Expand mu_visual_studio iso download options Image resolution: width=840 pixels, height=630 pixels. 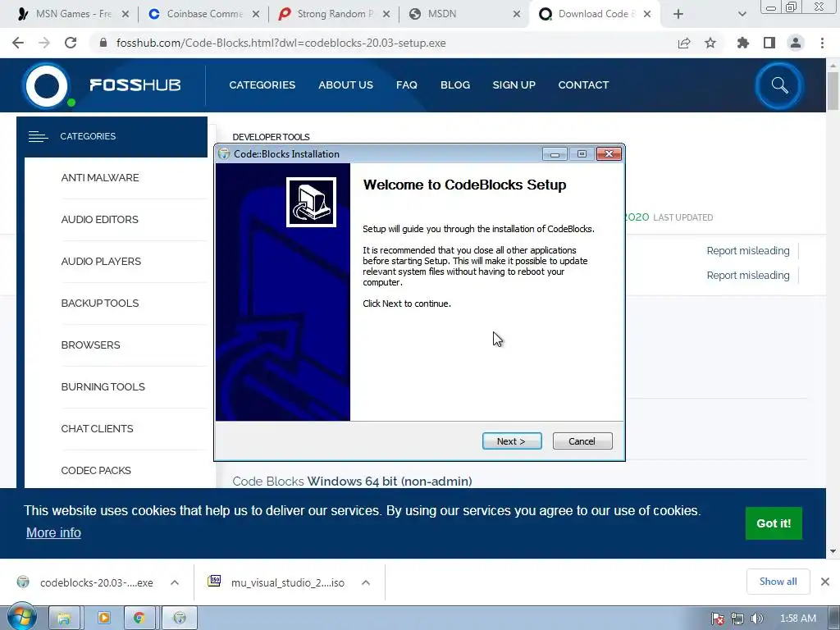coord(366,582)
